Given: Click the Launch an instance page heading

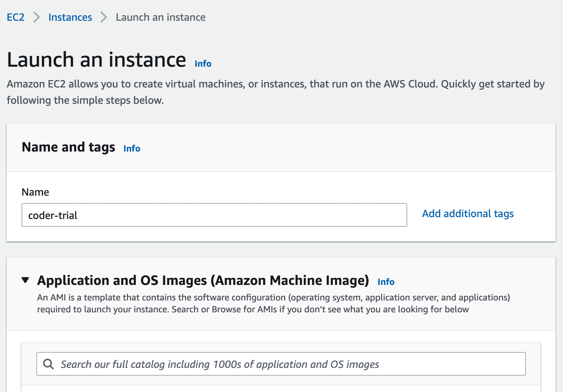Looking at the screenshot, I should pyautogui.click(x=96, y=60).
